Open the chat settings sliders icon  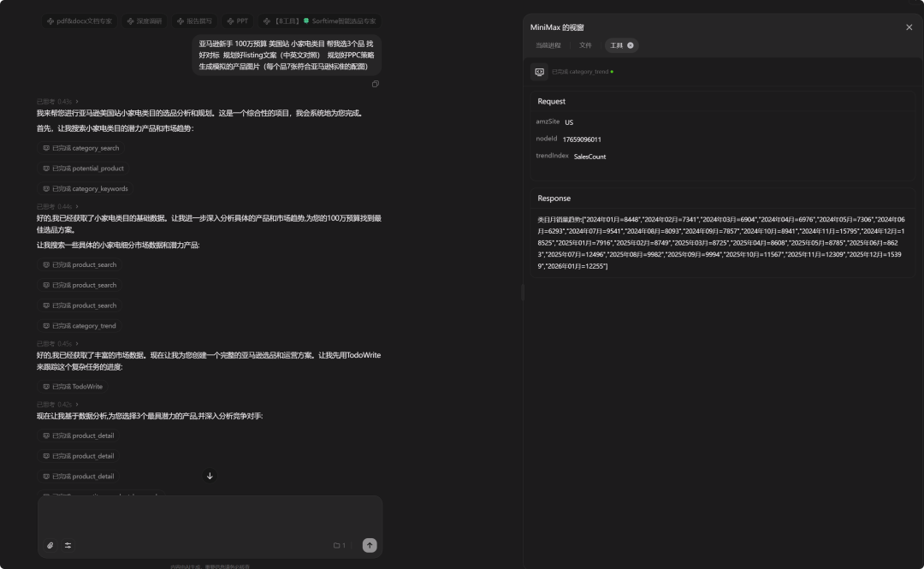pyautogui.click(x=68, y=545)
